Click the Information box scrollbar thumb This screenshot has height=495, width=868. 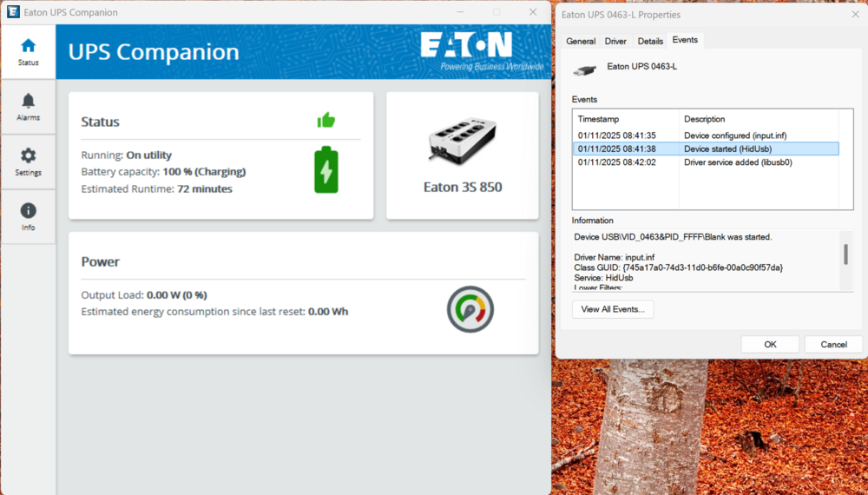pos(845,254)
